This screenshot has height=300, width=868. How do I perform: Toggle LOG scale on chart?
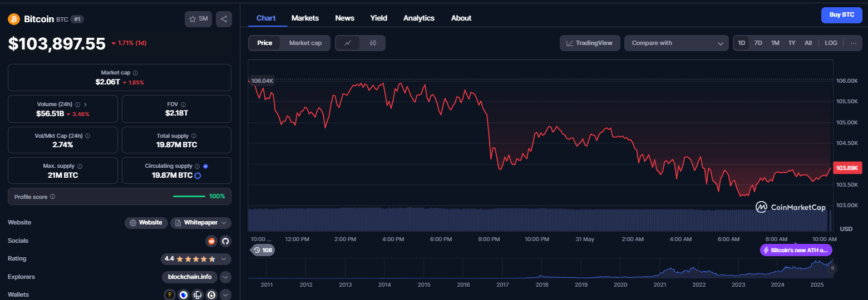tap(831, 43)
